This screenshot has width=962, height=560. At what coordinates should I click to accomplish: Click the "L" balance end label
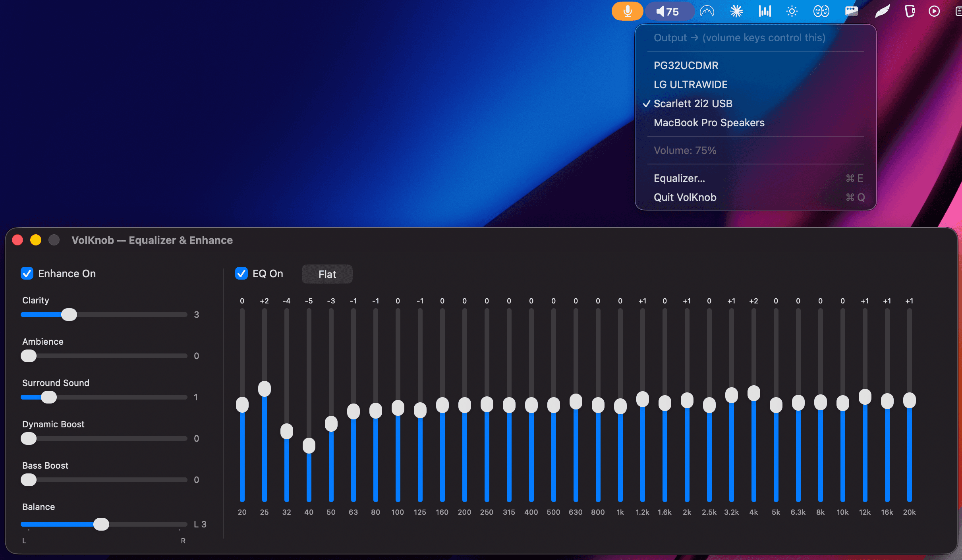click(24, 541)
